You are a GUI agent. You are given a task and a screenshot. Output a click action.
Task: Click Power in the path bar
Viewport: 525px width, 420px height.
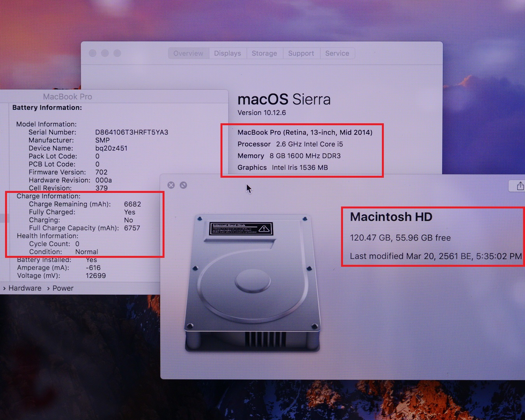click(x=63, y=288)
